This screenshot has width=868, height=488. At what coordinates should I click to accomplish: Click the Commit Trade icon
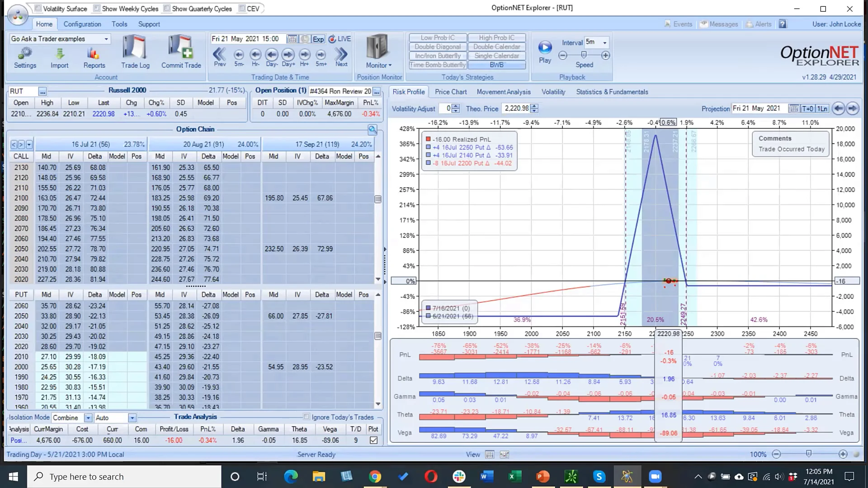click(181, 52)
